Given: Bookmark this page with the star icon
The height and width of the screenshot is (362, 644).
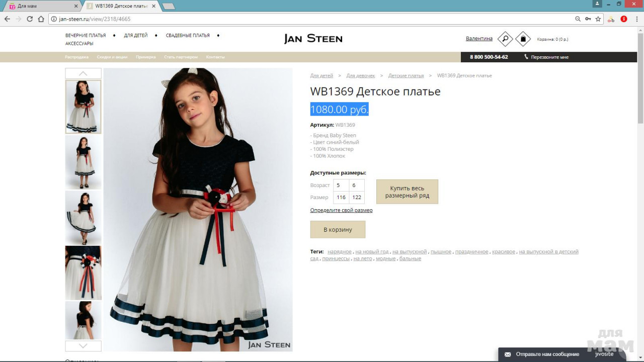Looking at the screenshot, I should pos(598,19).
